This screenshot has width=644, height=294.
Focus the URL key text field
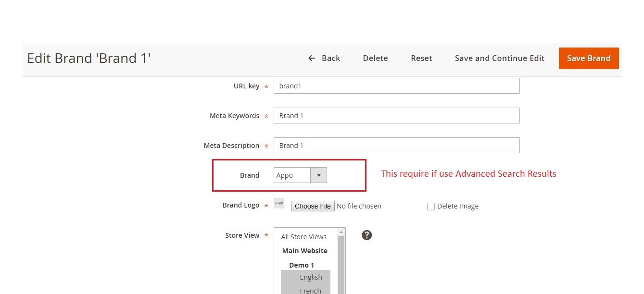tap(396, 86)
